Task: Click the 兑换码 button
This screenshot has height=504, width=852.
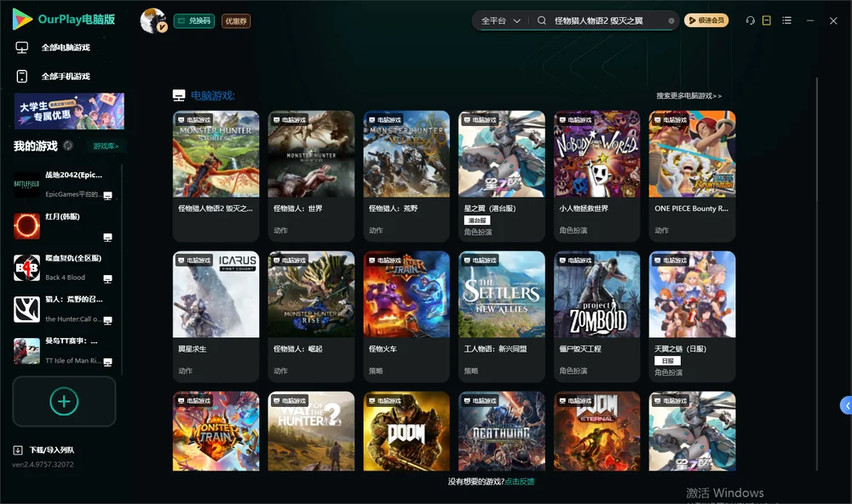Action: tap(194, 21)
